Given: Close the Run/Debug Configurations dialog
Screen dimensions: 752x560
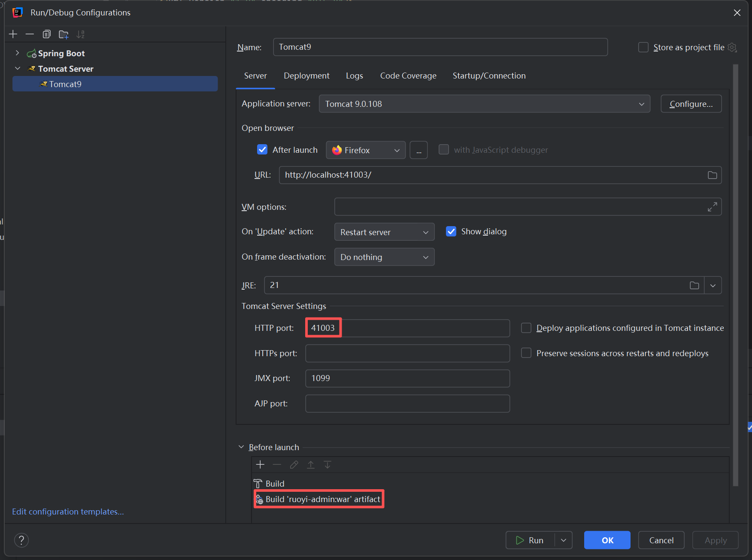Looking at the screenshot, I should pos(737,12).
